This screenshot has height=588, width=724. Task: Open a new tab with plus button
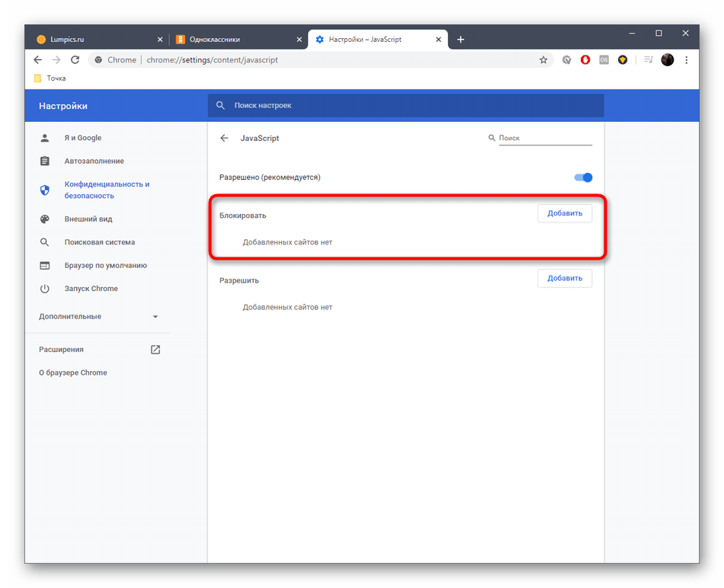point(461,40)
